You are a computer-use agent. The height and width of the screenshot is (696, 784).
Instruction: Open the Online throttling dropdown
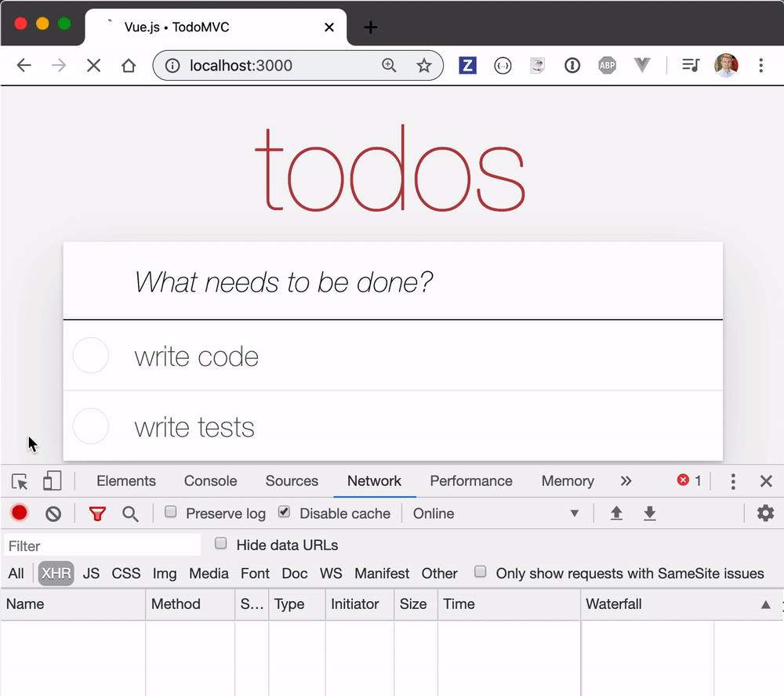coord(495,513)
